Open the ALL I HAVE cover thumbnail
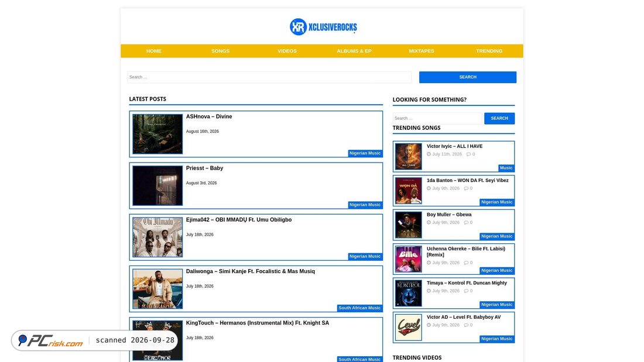 pos(408,156)
